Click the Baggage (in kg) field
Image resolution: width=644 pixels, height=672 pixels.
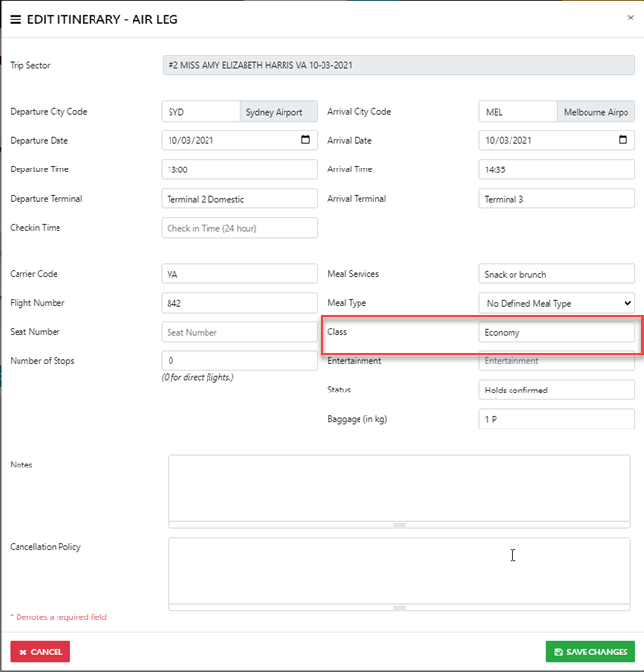coord(556,419)
